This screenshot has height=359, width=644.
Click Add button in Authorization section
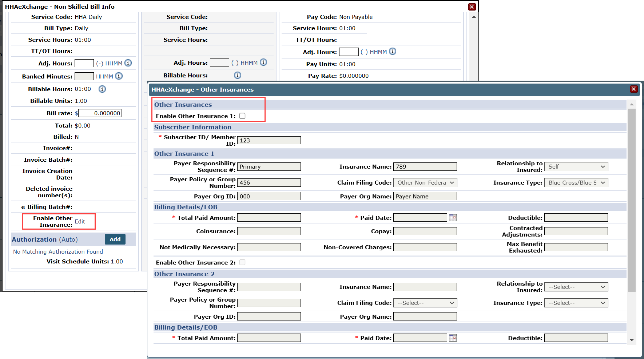pyautogui.click(x=115, y=239)
